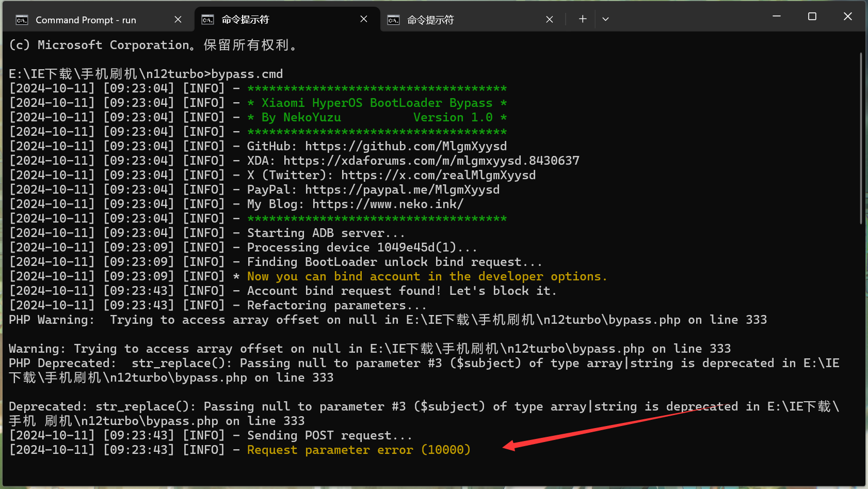Close the active 命令提示符 tab
868x489 pixels.
click(x=364, y=19)
